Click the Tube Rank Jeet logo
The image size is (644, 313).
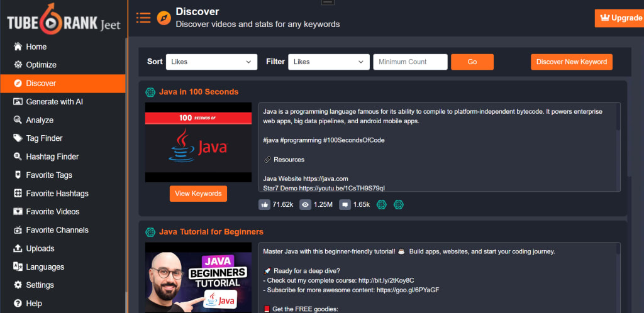pos(64,18)
